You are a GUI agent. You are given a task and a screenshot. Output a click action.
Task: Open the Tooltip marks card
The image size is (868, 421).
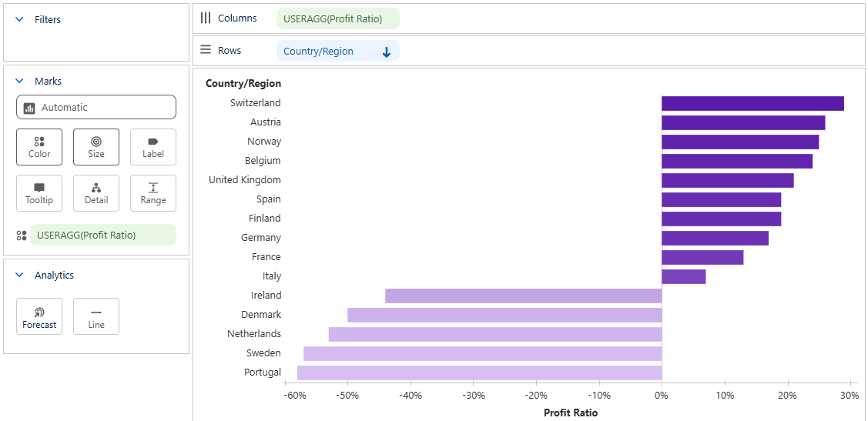(x=39, y=192)
